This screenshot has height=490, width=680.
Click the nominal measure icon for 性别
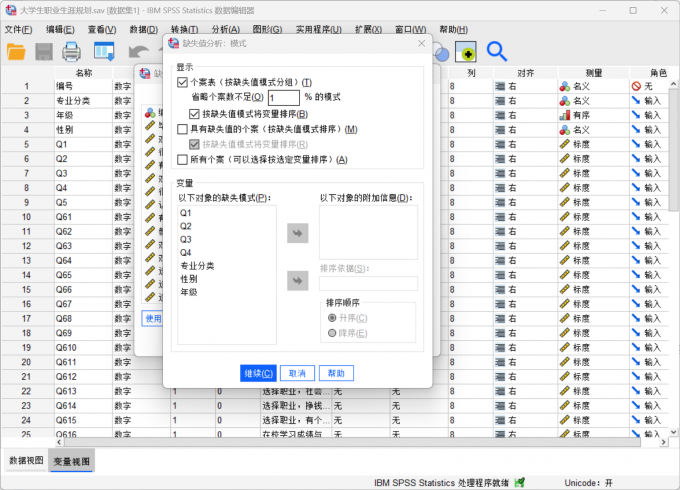(x=566, y=130)
